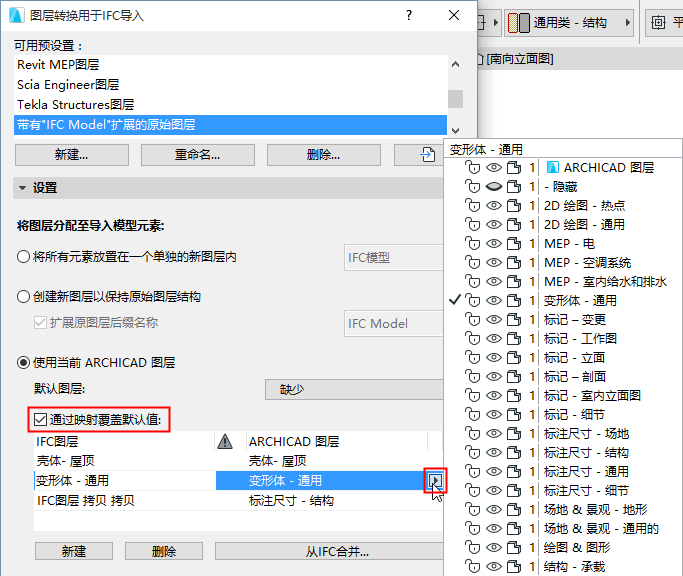Click the lock icon for the 2D 绘图 - 通用 layer

pyautogui.click(x=472, y=224)
